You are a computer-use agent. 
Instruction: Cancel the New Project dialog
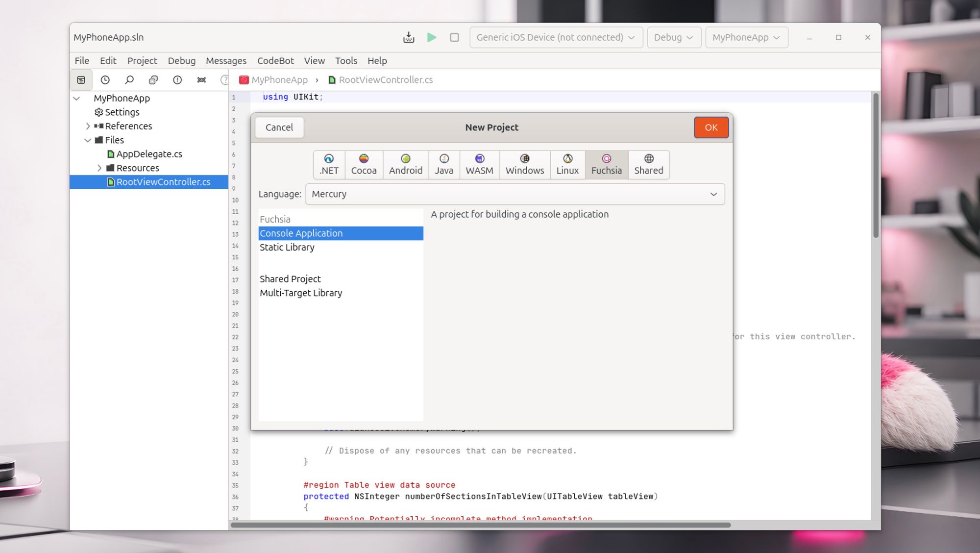click(x=279, y=127)
